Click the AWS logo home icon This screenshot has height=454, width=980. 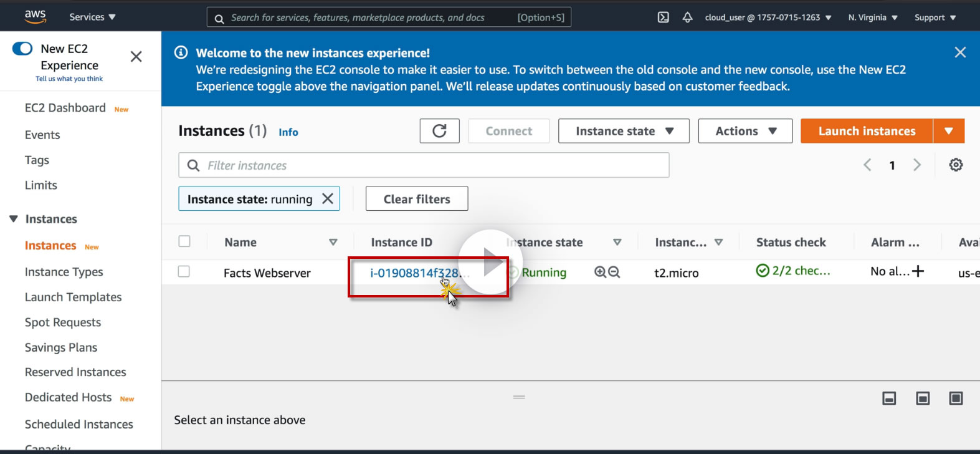coord(36,17)
